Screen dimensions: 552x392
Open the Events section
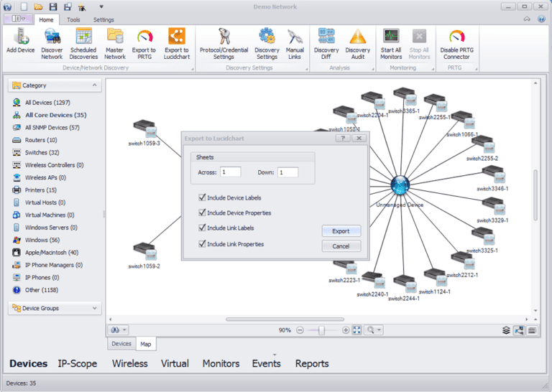pos(266,363)
